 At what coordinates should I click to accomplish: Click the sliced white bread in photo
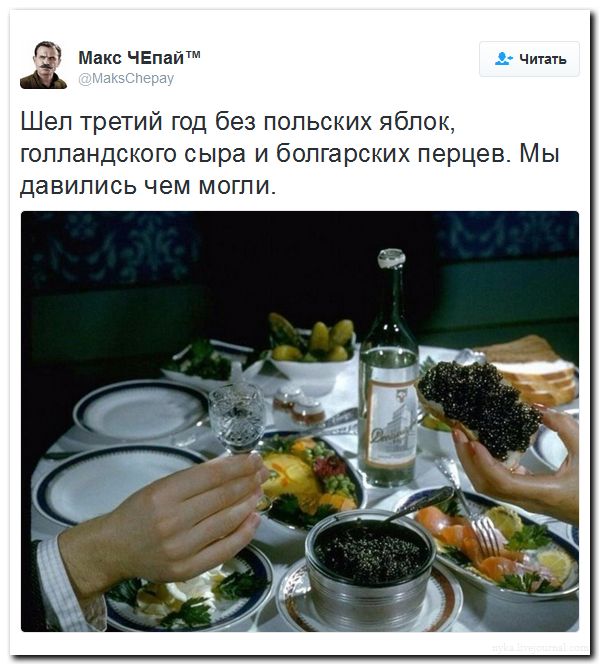click(527, 368)
